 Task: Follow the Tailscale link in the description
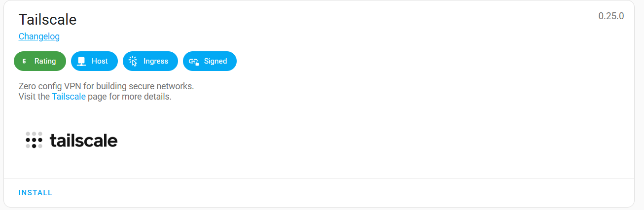click(x=69, y=97)
